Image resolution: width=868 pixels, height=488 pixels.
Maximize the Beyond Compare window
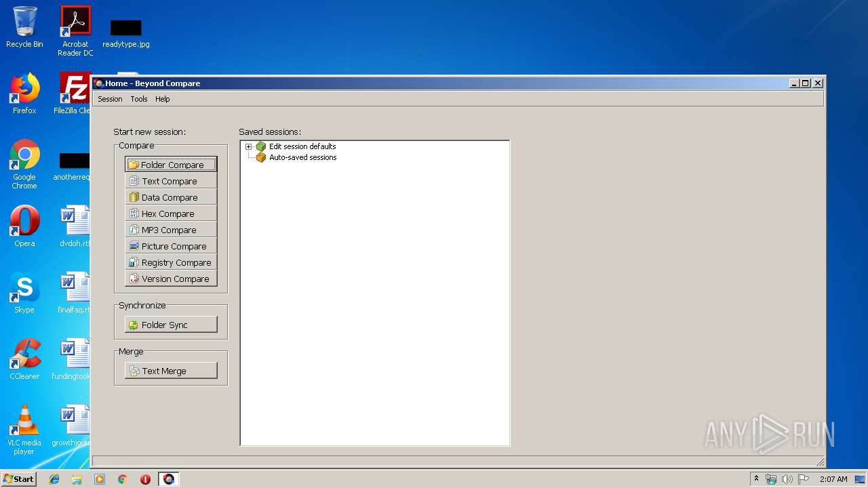tap(806, 83)
